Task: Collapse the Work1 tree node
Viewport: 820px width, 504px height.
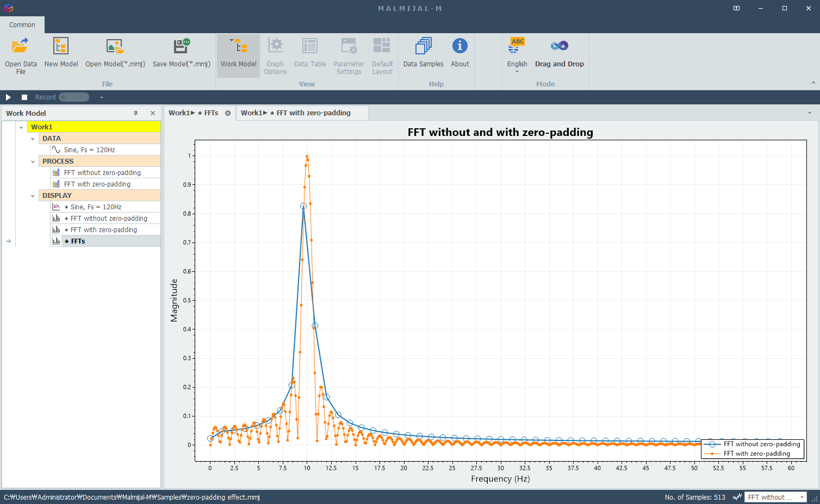Action: tap(21, 127)
